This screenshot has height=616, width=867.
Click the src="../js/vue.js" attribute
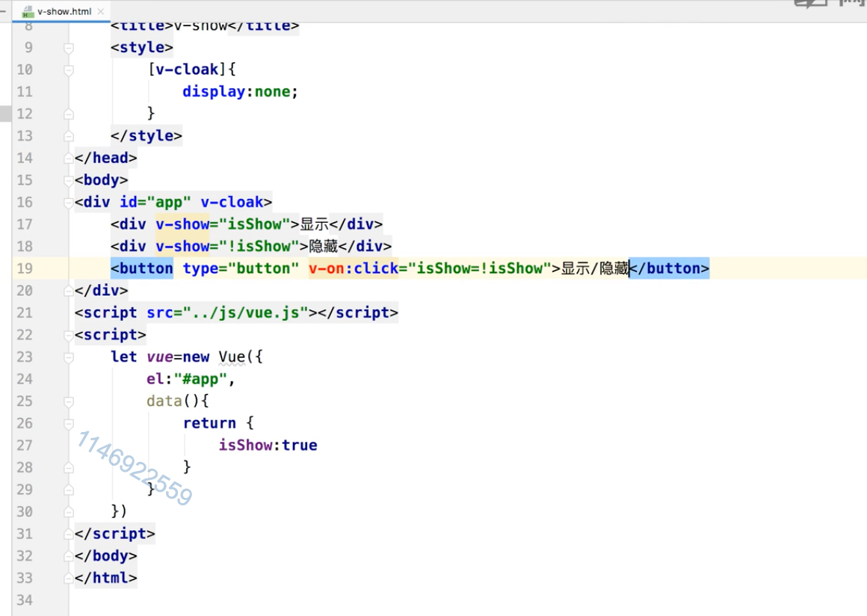tap(227, 313)
